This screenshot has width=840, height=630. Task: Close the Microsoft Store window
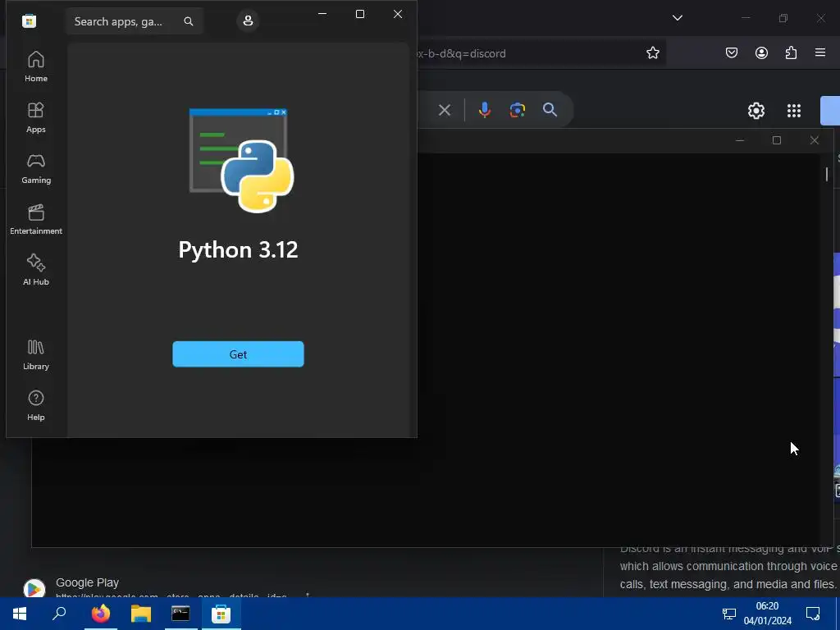click(x=398, y=14)
